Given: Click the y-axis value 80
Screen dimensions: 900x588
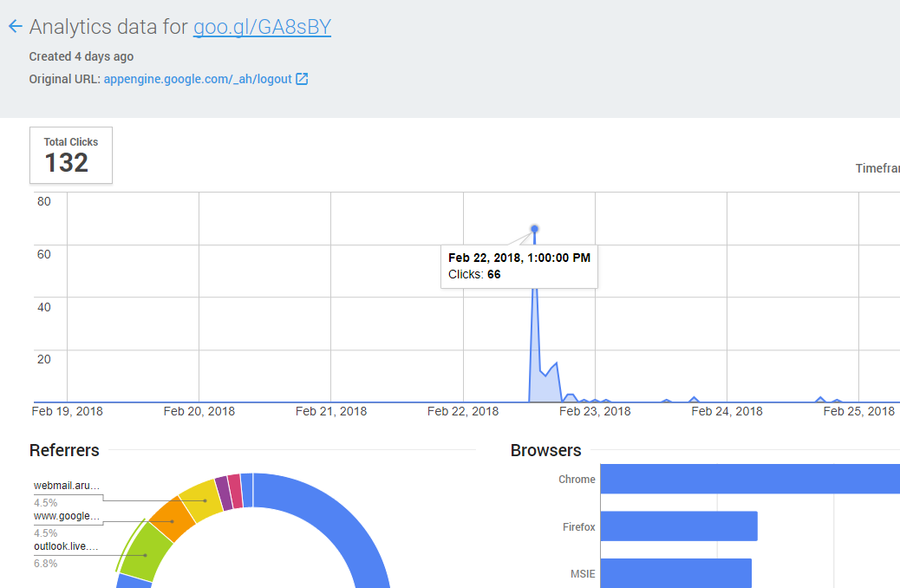Looking at the screenshot, I should pyautogui.click(x=44, y=201).
